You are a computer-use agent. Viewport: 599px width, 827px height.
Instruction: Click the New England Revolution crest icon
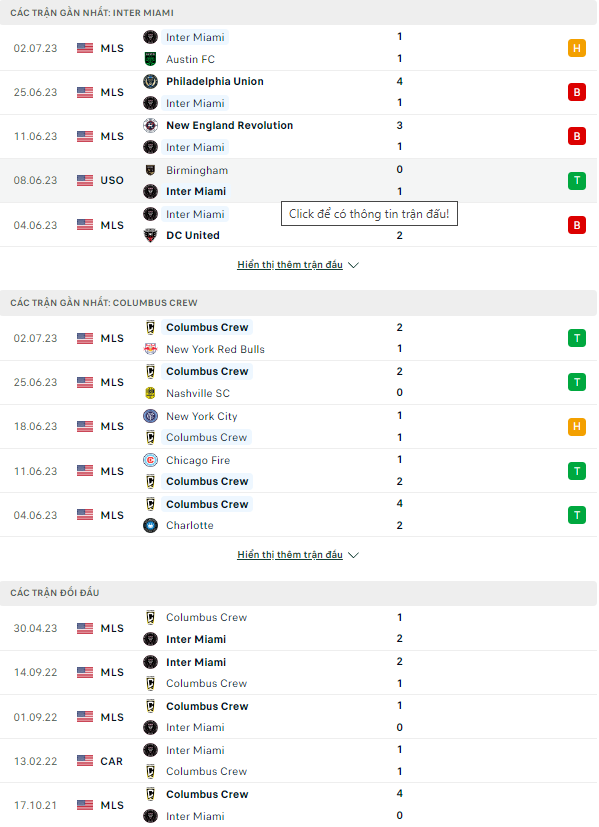pos(150,126)
